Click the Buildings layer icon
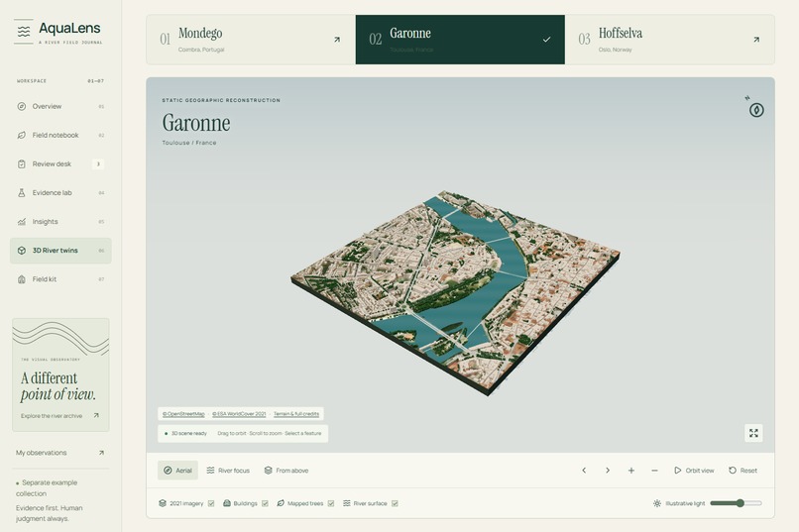 [x=227, y=503]
